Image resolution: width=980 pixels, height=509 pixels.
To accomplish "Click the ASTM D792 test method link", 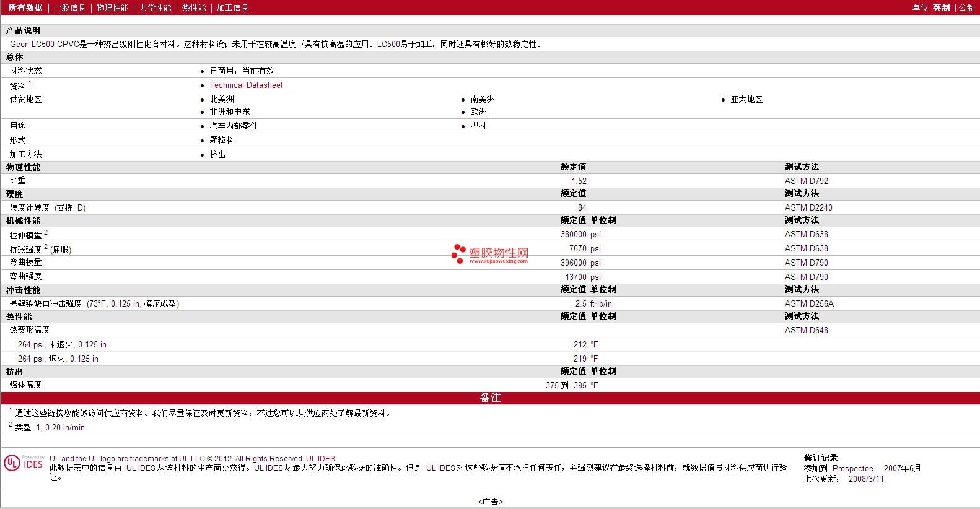I will coord(806,181).
